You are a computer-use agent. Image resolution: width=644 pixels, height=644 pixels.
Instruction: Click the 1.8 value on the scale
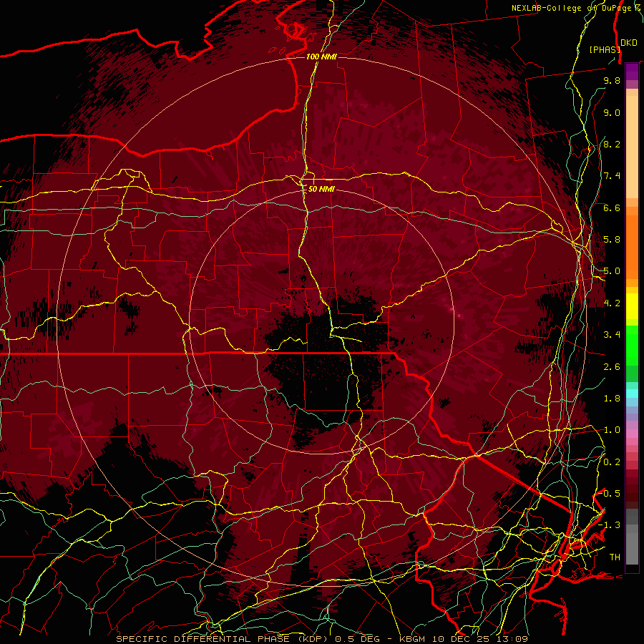(x=612, y=399)
